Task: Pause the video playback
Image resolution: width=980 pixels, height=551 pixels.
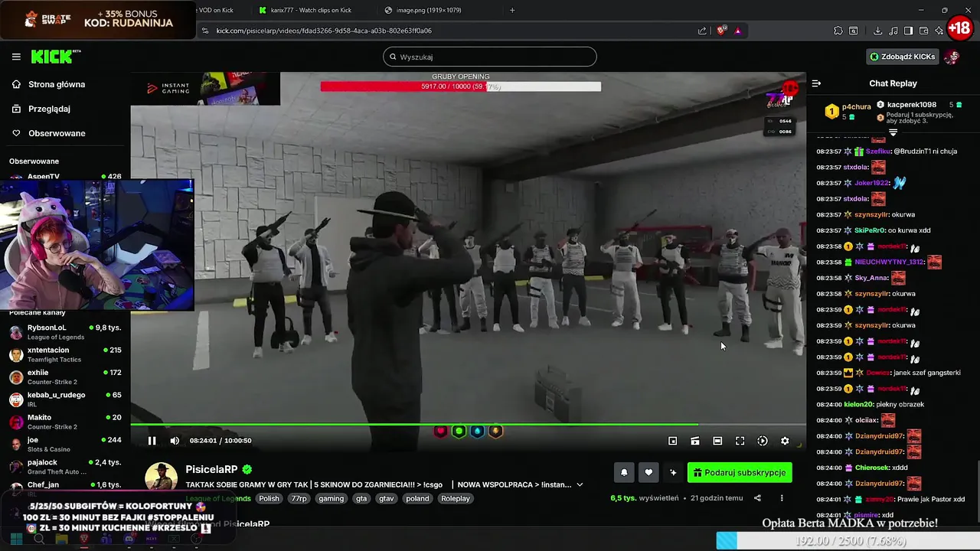Action: (x=152, y=441)
